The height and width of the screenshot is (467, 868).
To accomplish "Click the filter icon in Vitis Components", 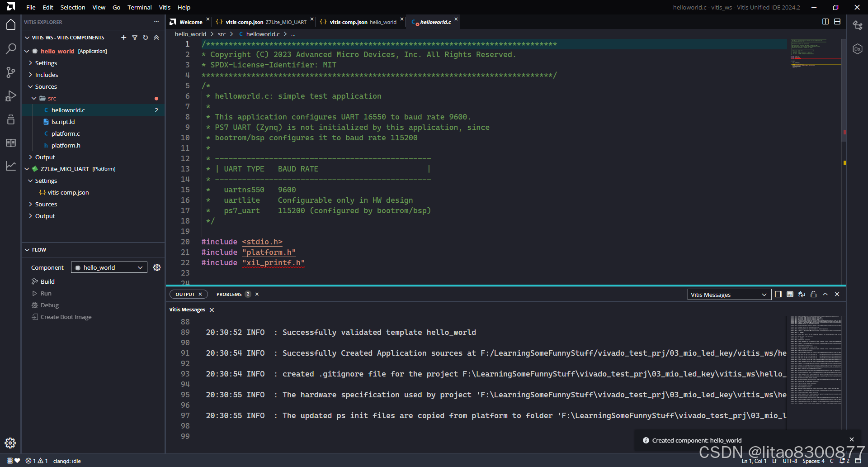I will 135,38.
